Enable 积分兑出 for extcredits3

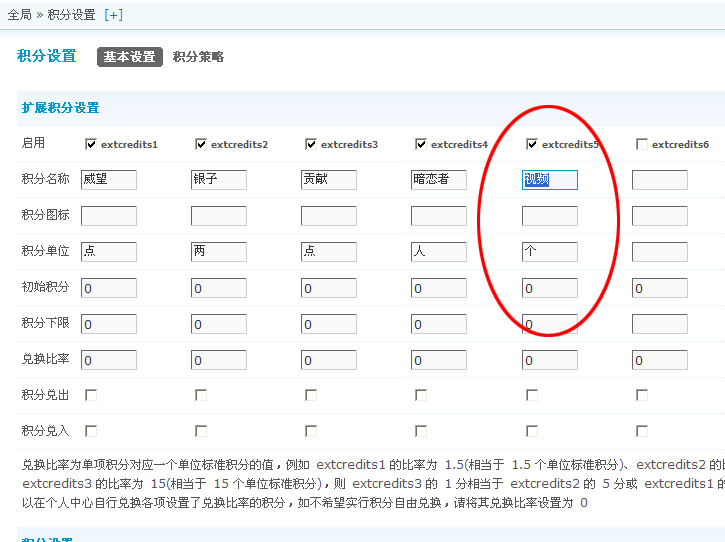pyautogui.click(x=311, y=395)
